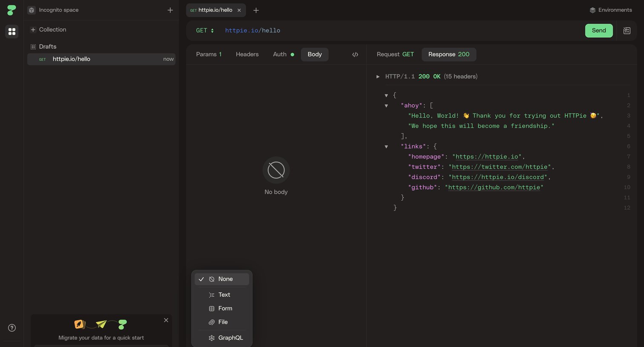Collapse the "ahoy" array
Viewport: 644px width, 347px height.
click(386, 106)
